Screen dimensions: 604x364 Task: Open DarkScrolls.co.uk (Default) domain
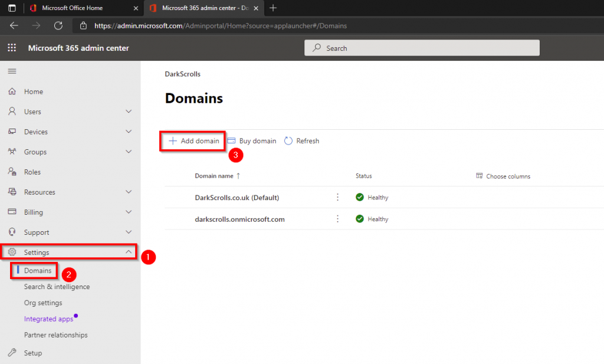coord(237,197)
